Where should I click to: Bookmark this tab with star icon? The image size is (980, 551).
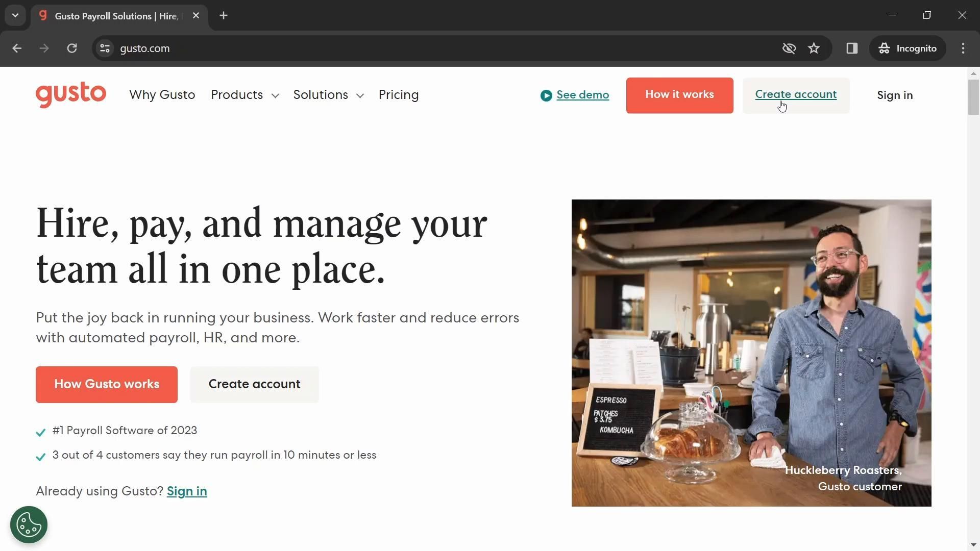coord(814,48)
